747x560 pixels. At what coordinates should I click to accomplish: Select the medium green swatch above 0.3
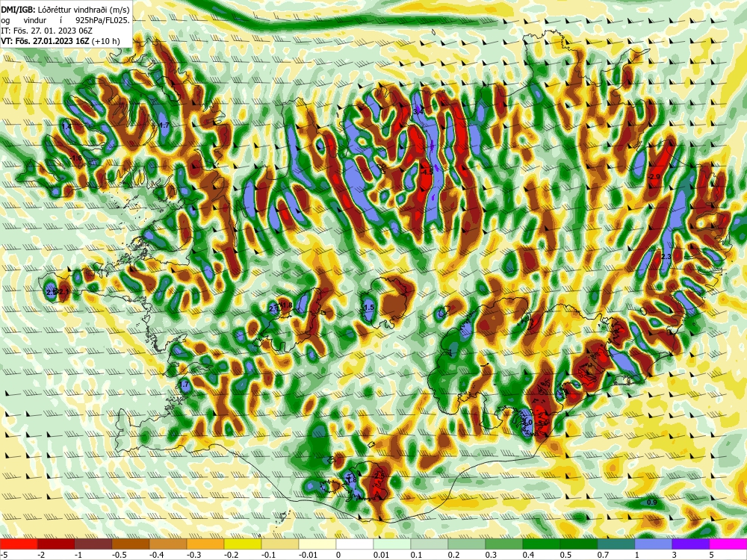coord(504,544)
